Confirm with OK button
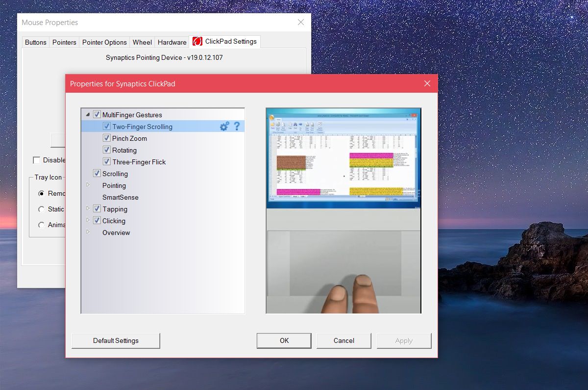 pyautogui.click(x=284, y=340)
